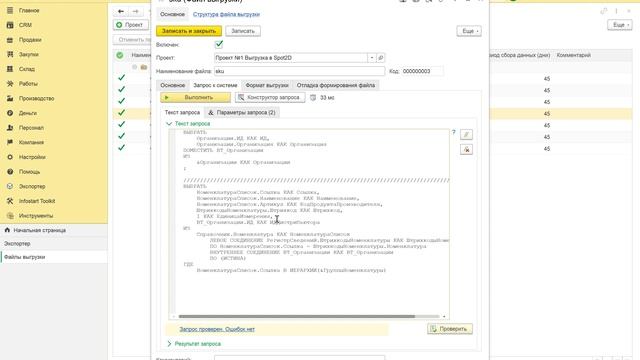Click the folder icon in the list's first row
This screenshot has height=360, width=640.
pyautogui.click(x=144, y=67)
